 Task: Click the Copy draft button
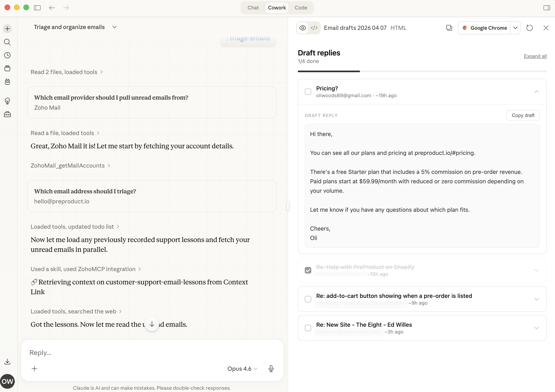pos(523,115)
